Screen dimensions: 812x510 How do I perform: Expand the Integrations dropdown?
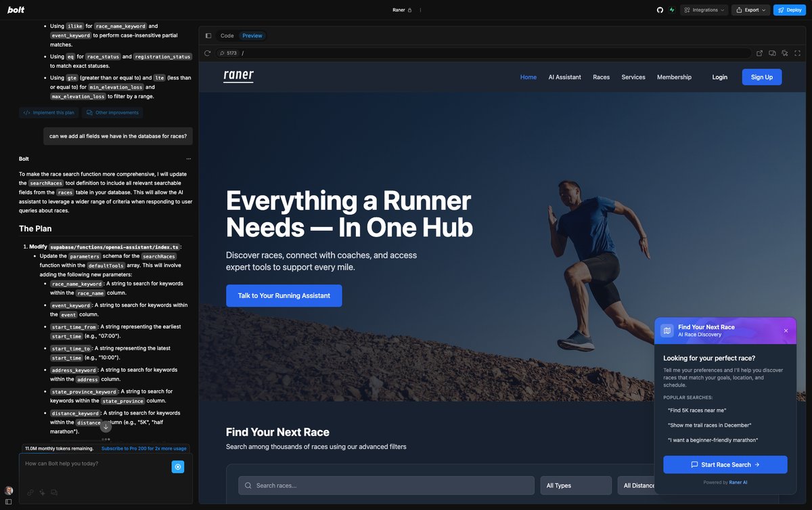click(x=704, y=10)
